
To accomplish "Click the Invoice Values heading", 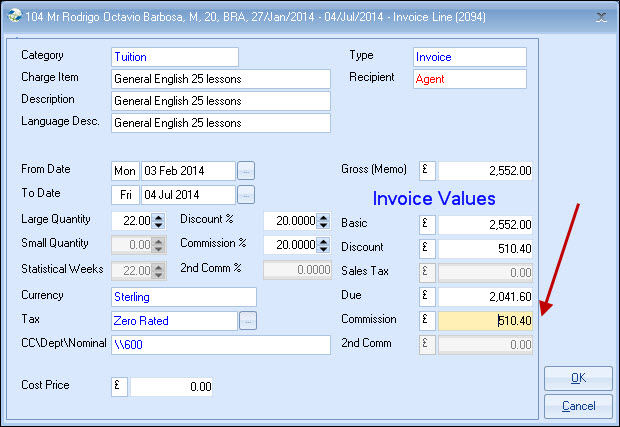I will click(x=434, y=198).
